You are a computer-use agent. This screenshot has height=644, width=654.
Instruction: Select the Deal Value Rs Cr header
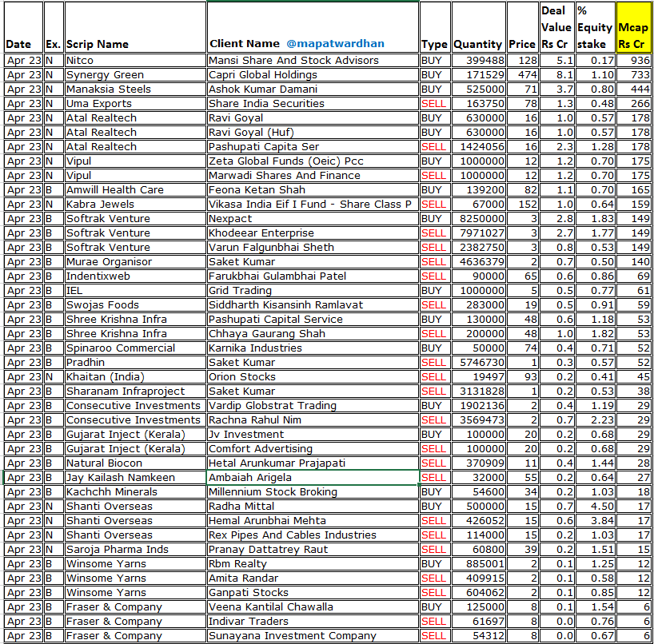(x=556, y=27)
